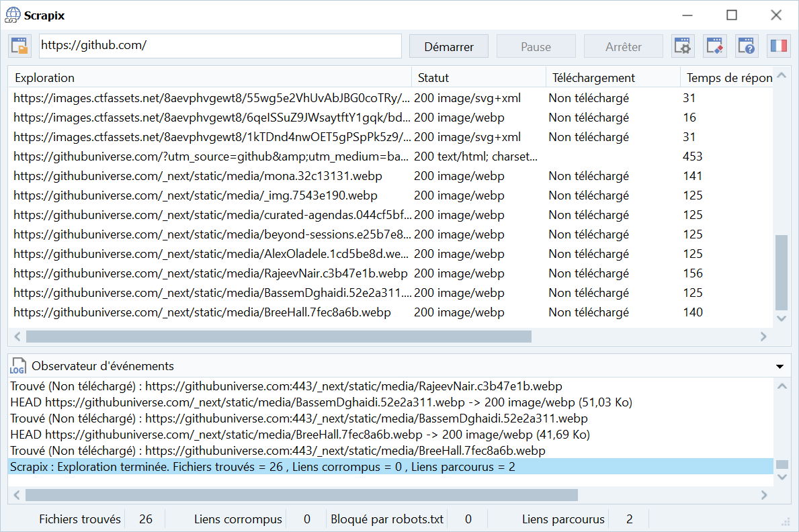
Task: Open the settings window gear icon
Action: coord(682,46)
